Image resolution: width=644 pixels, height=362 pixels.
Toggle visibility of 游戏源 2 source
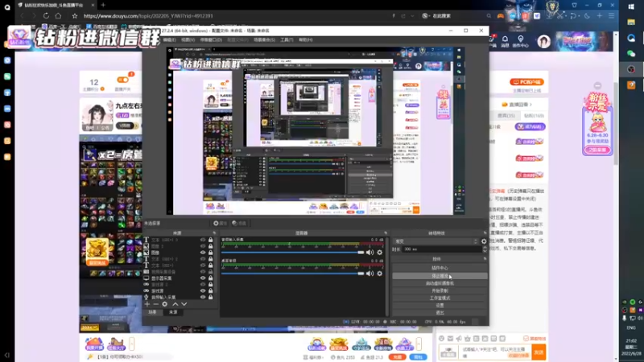point(203,285)
